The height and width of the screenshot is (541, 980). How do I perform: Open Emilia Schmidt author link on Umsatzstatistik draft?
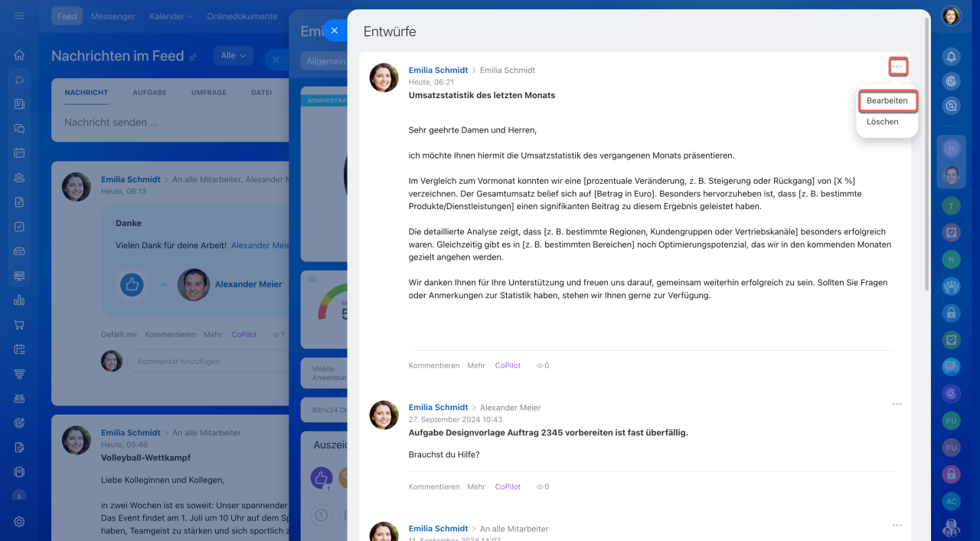click(x=438, y=70)
